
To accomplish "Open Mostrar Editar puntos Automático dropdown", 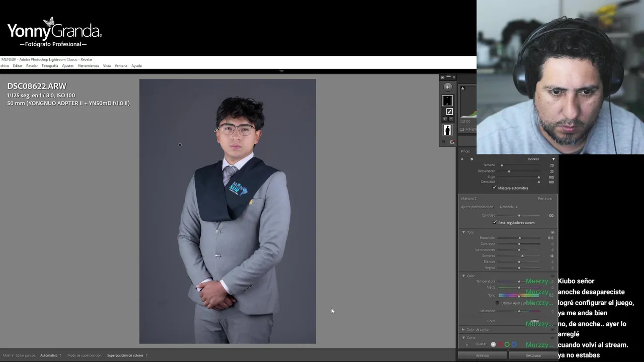I will (50, 355).
